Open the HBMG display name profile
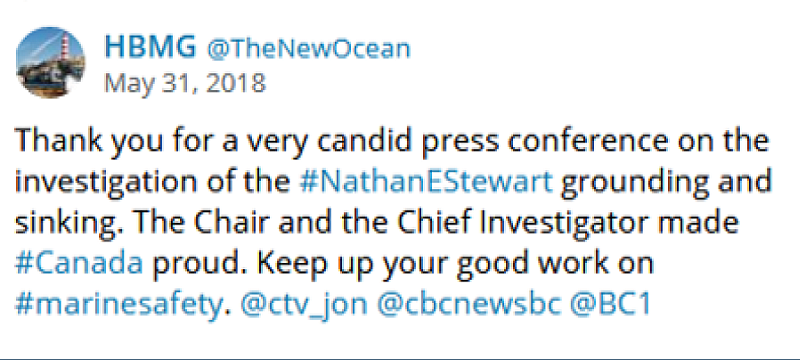The height and width of the screenshot is (360, 800). (150, 47)
